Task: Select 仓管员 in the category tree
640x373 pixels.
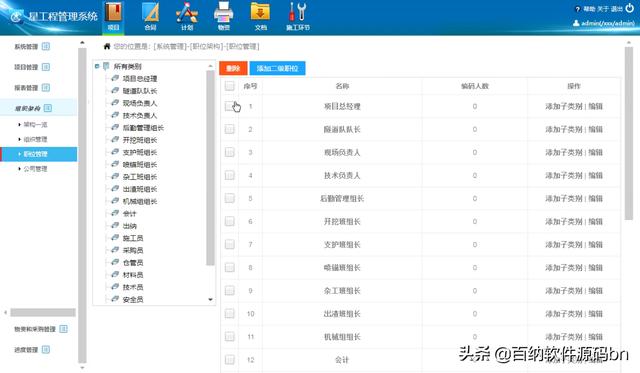Action: point(133,262)
